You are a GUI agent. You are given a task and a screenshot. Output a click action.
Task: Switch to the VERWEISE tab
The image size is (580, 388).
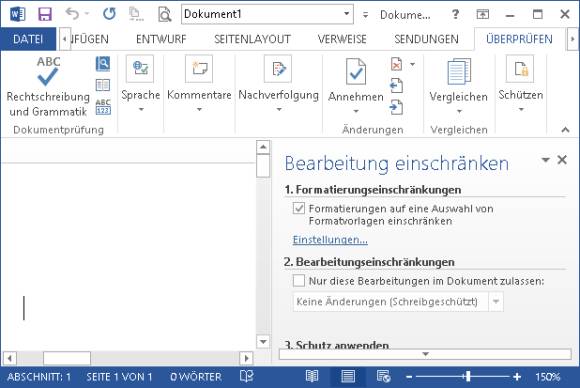[342, 39]
